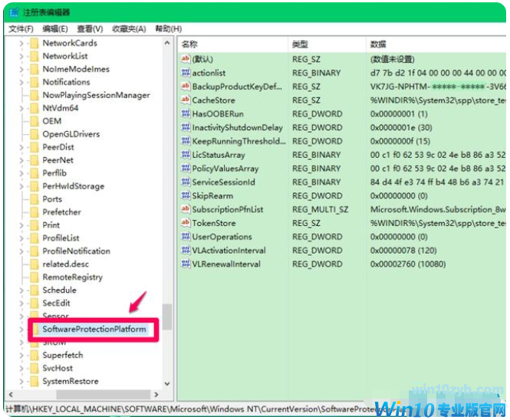Click the DWORD icon of KeepRunningThreshold

(x=186, y=141)
